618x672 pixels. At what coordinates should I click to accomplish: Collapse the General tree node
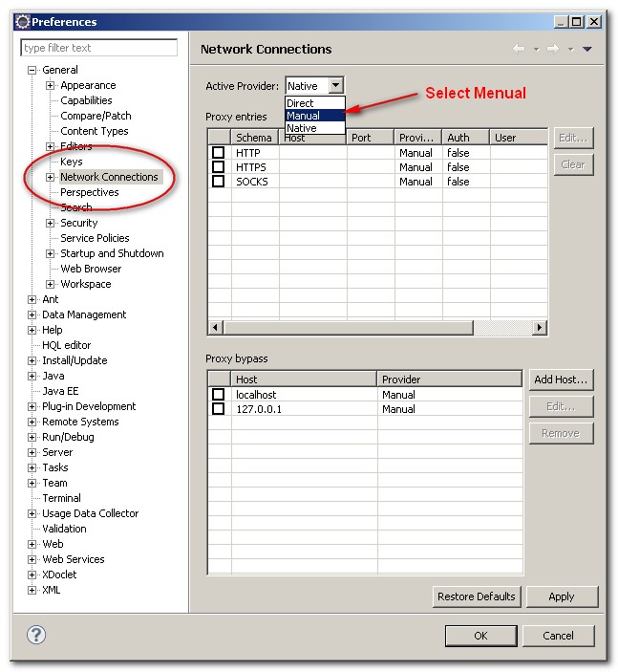point(32,70)
